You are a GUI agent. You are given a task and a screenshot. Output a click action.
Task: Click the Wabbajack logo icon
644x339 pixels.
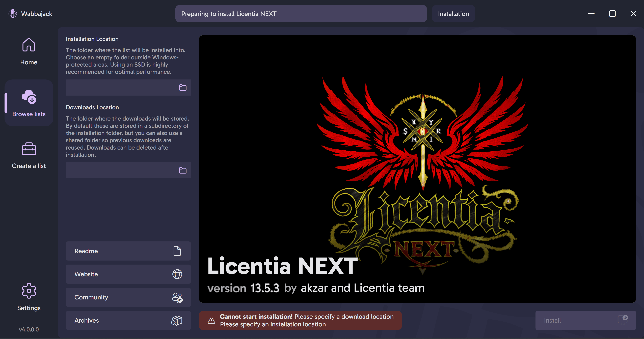(x=13, y=14)
